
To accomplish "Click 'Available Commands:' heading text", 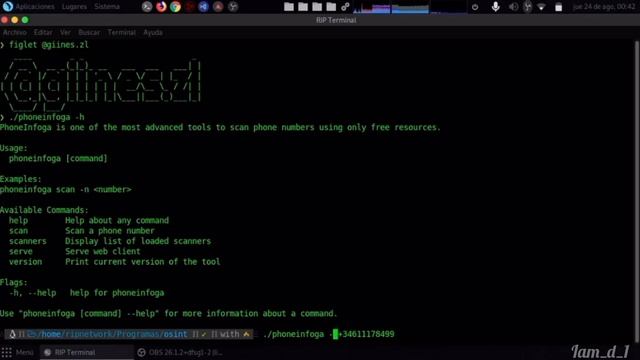I will coord(44,210).
